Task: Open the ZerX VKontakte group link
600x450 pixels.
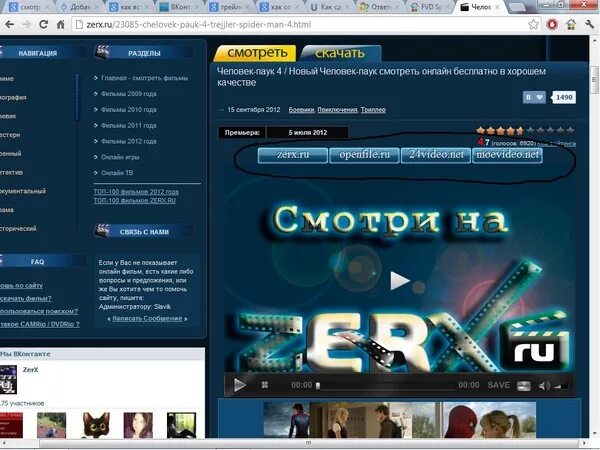Action: [30, 370]
